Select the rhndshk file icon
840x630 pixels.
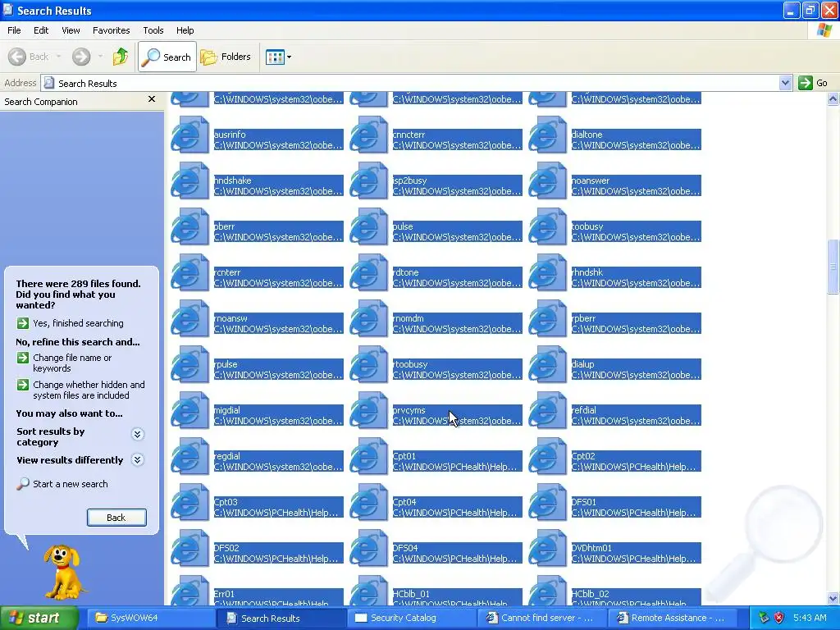coord(547,273)
